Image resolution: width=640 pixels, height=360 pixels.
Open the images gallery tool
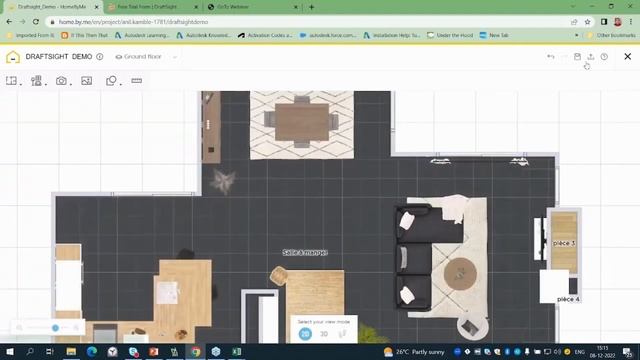click(x=87, y=81)
